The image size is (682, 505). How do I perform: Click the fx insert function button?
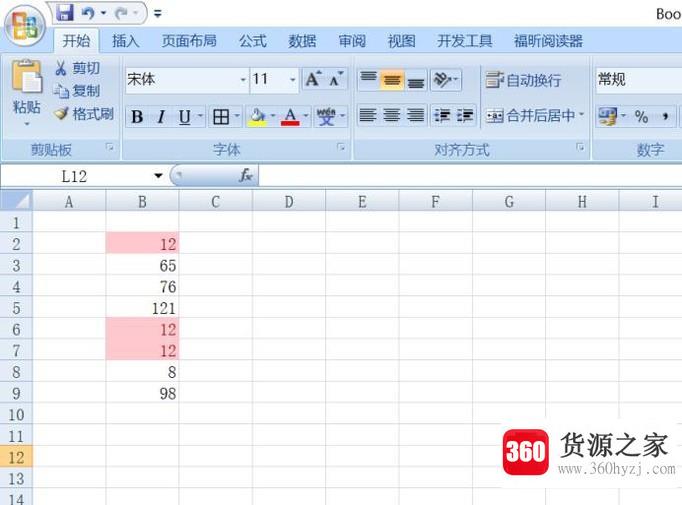(246, 176)
